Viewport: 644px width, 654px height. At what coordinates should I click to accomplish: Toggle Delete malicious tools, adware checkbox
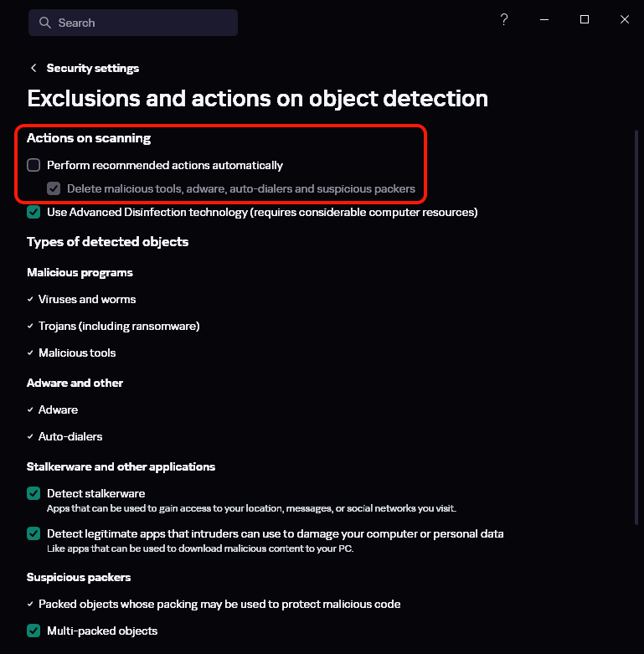[54, 188]
